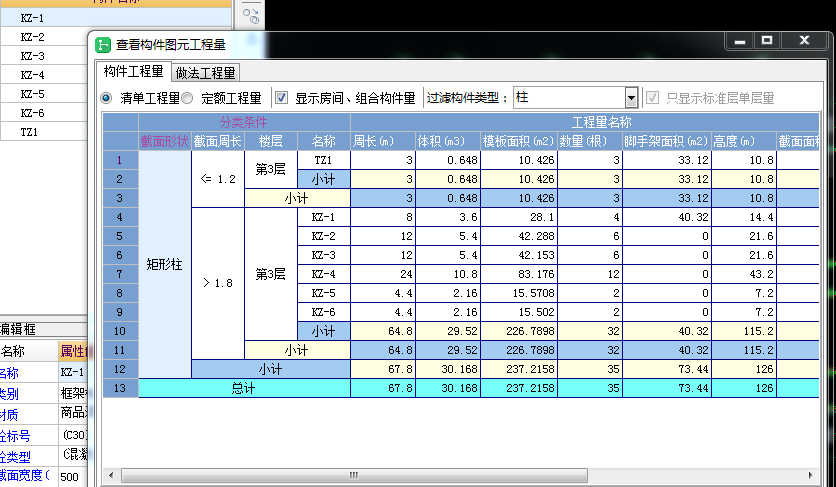Select 清单工程量 radio button
Image resolution: width=836 pixels, height=487 pixels.
point(107,98)
